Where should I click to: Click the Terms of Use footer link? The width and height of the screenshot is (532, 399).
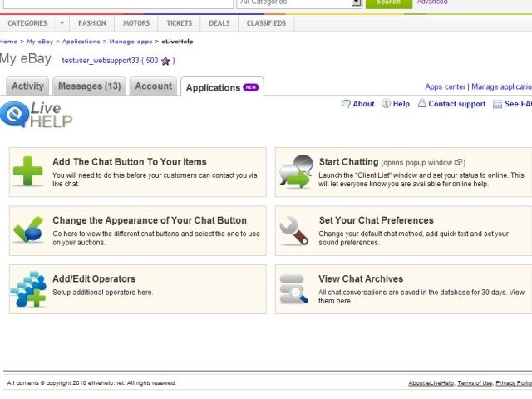coord(474,383)
